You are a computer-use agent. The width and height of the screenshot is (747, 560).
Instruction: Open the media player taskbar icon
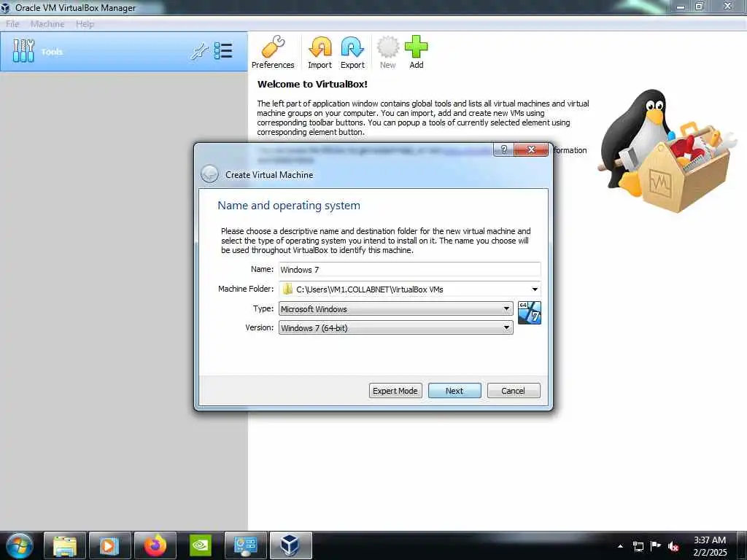click(x=109, y=545)
